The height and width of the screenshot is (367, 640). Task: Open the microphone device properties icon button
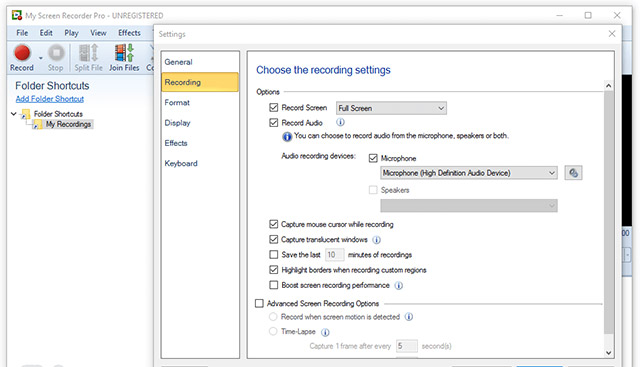click(x=573, y=173)
